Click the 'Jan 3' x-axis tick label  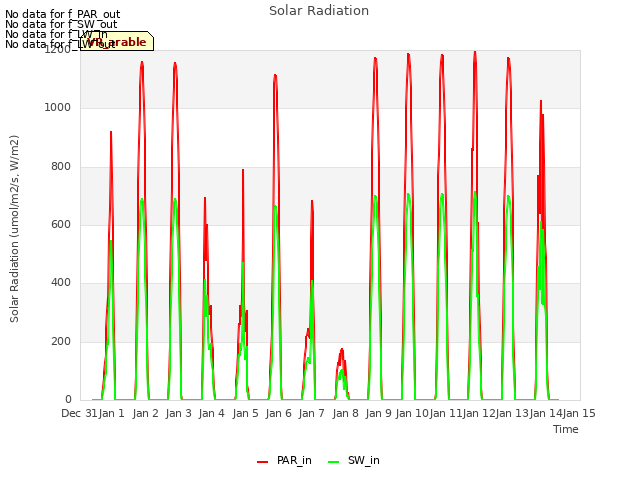click(178, 413)
